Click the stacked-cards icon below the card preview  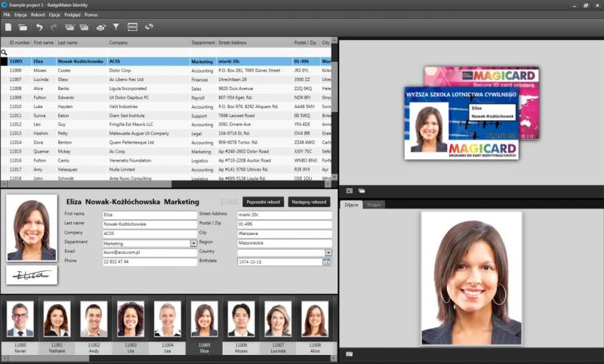(362, 190)
